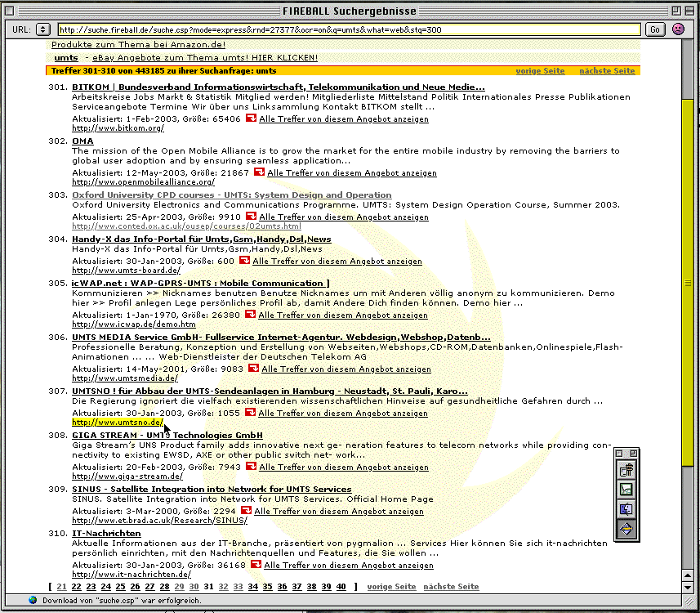
Task: Open the Handy-X Info-Portal result title link
Action: pyautogui.click(x=201, y=239)
